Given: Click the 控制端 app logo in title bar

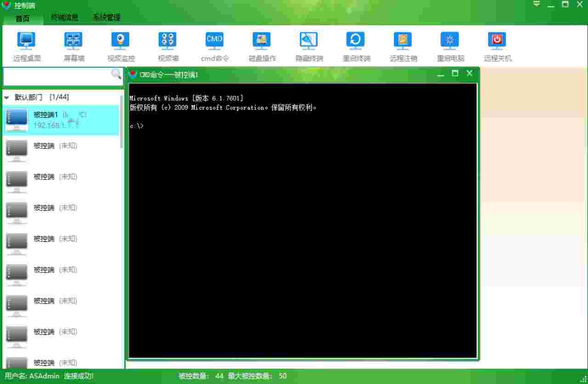Looking at the screenshot, I should [x=6, y=6].
